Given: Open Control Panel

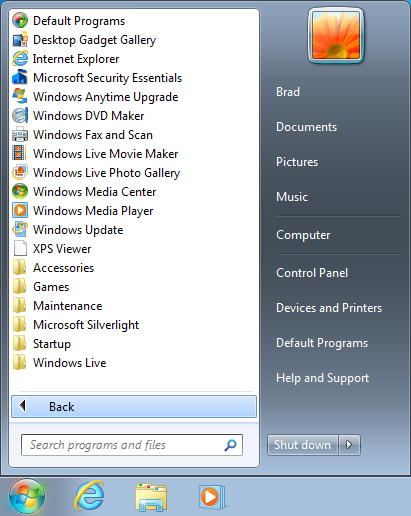Looking at the screenshot, I should coord(312,273).
